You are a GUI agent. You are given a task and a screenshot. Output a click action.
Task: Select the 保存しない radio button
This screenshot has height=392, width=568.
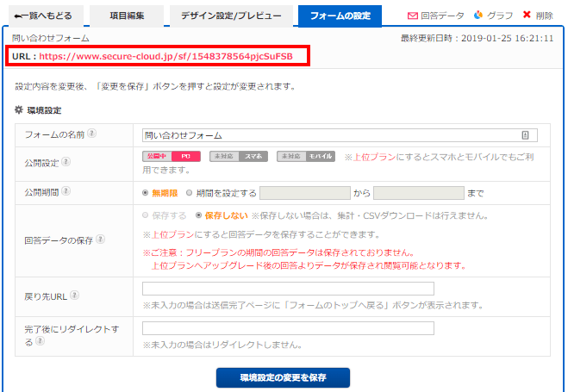199,215
